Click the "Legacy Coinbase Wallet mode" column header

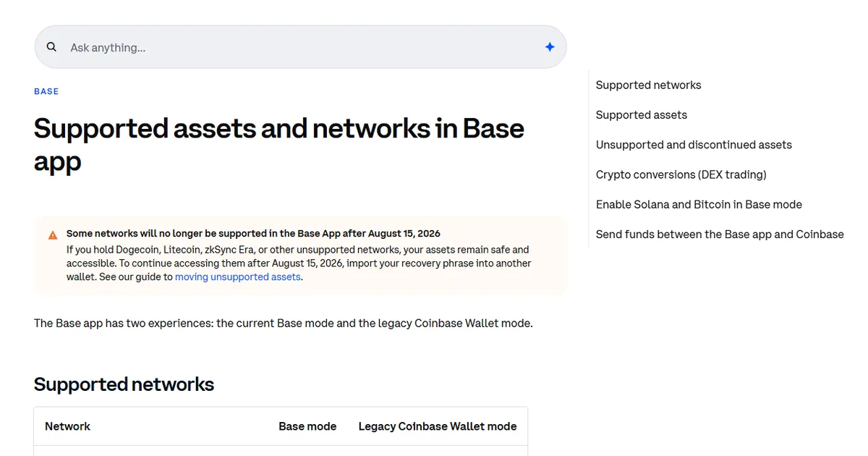(x=438, y=426)
